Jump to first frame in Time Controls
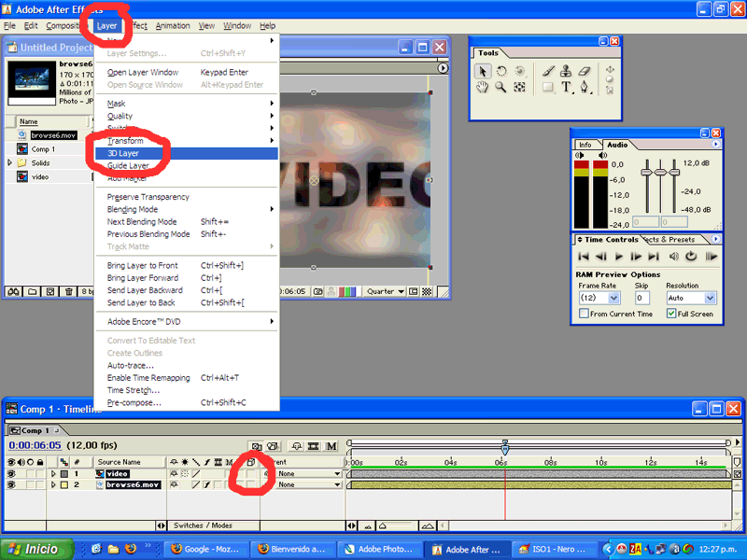This screenshot has width=747, height=560. [583, 257]
